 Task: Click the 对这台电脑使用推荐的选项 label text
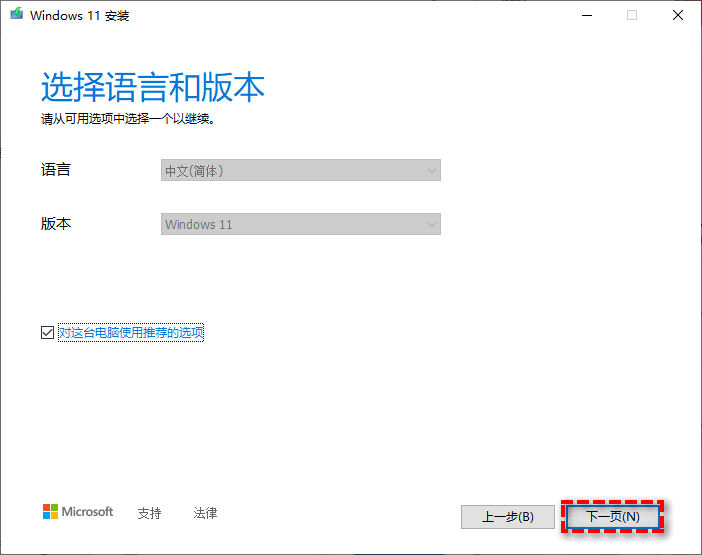(x=131, y=333)
